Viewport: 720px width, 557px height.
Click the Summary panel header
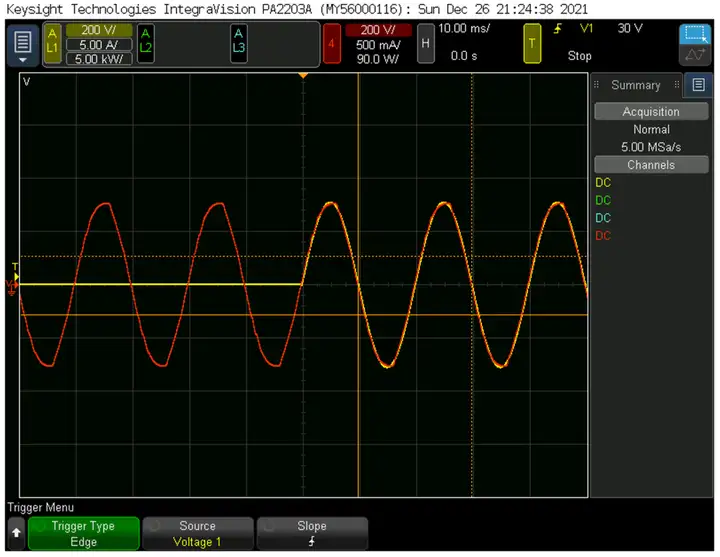click(636, 85)
